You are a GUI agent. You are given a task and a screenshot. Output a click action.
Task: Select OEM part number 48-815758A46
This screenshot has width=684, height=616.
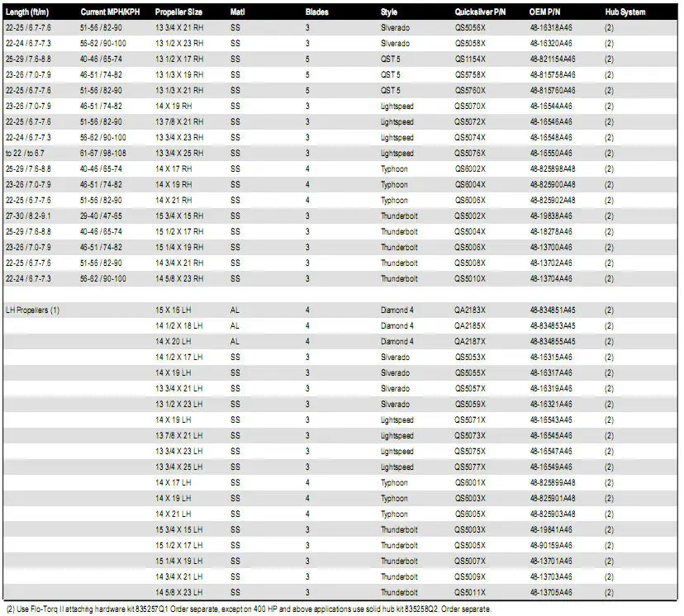[553, 75]
